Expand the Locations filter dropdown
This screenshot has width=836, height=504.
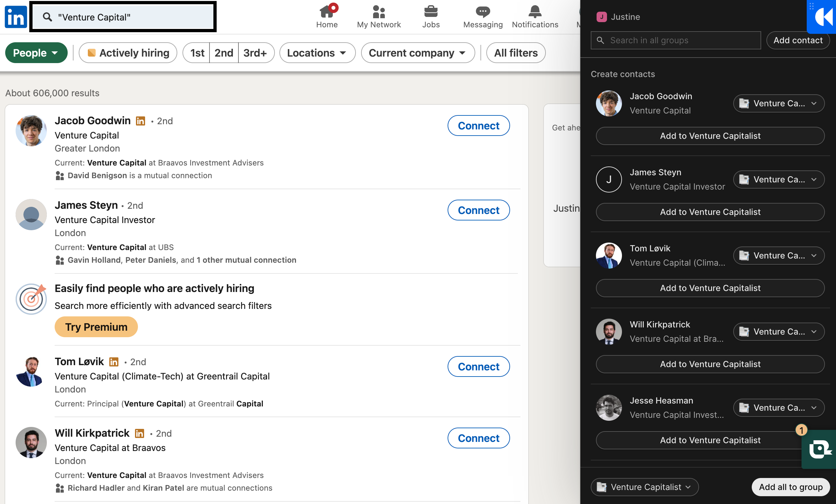point(317,53)
